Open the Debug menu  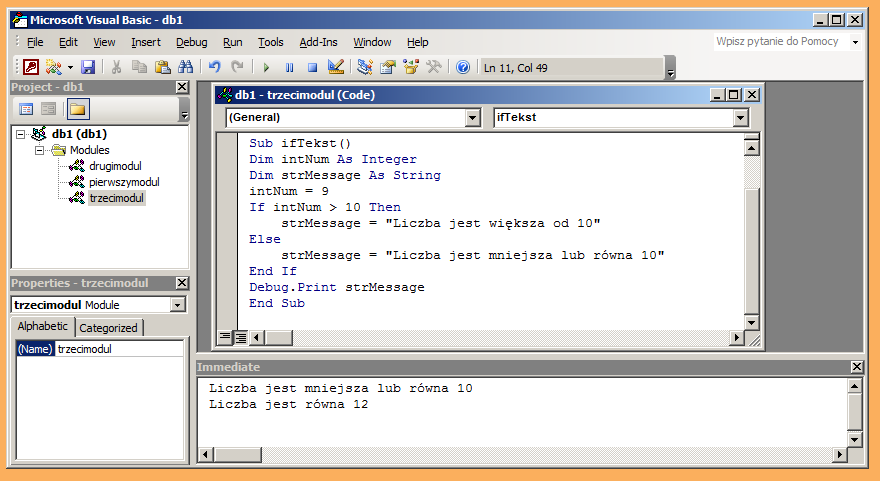[191, 42]
